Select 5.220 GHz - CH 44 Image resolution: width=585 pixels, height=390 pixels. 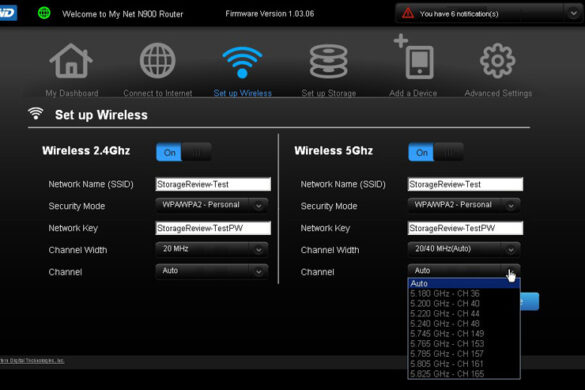(x=464, y=314)
